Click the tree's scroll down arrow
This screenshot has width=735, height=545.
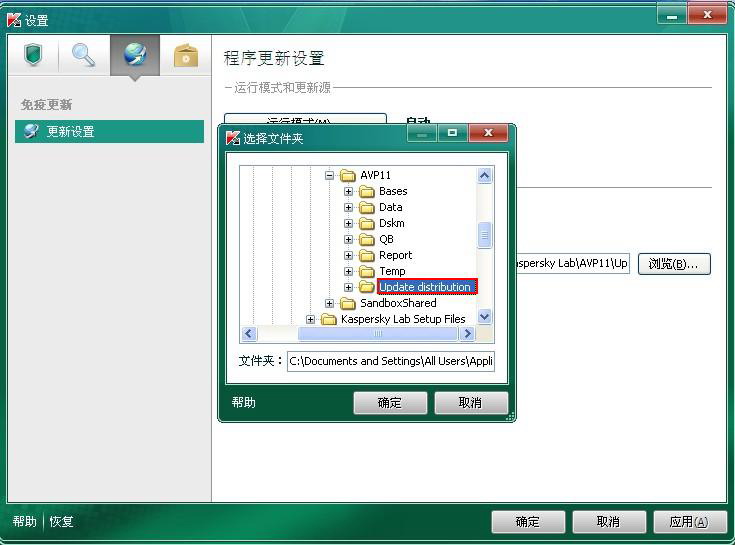484,317
